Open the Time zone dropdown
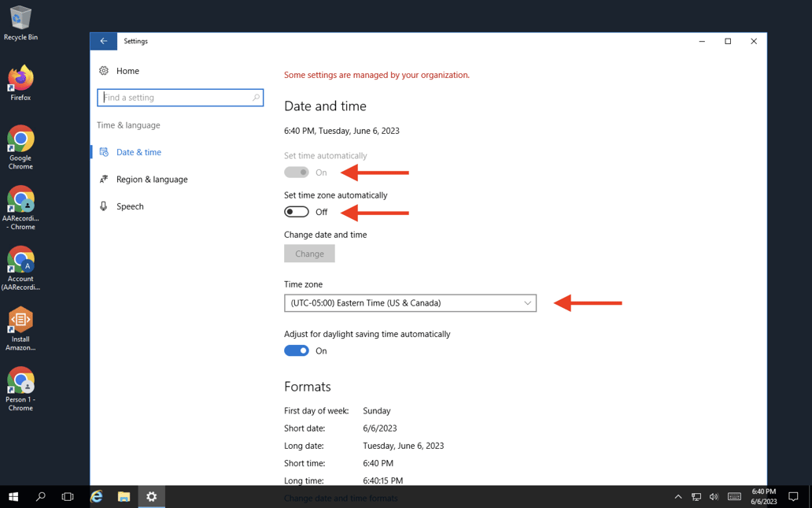The height and width of the screenshot is (508, 812). [x=410, y=303]
